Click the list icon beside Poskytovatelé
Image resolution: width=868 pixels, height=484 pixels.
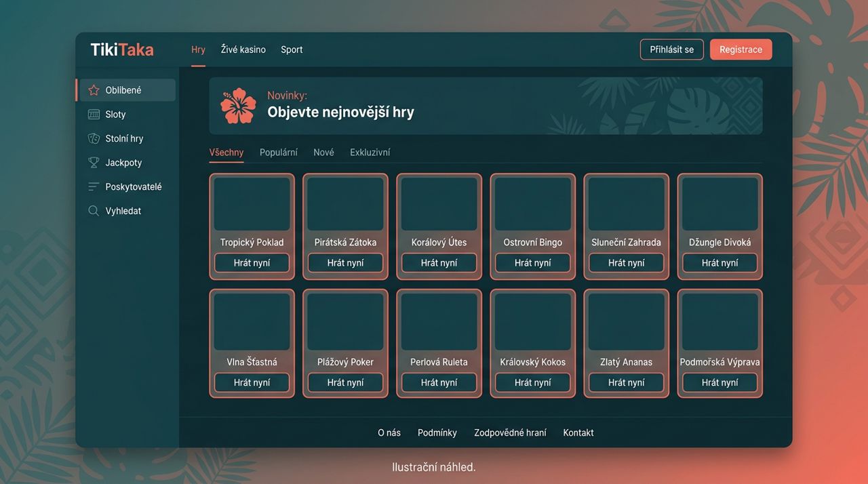tap(94, 186)
